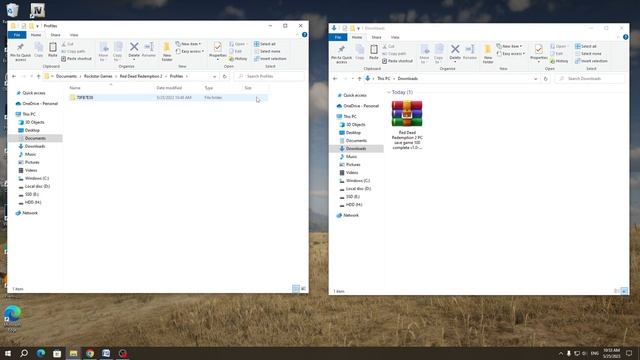Click Paste shortcut in Profiles window

77,59
